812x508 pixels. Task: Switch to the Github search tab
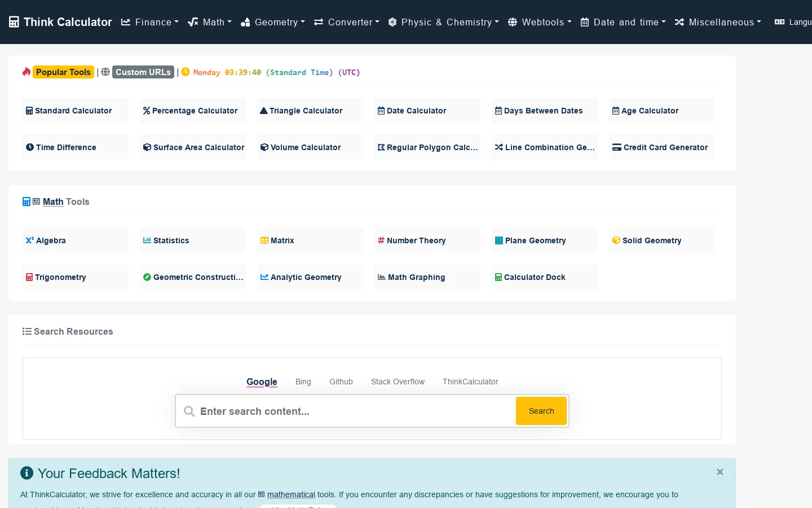[341, 382]
